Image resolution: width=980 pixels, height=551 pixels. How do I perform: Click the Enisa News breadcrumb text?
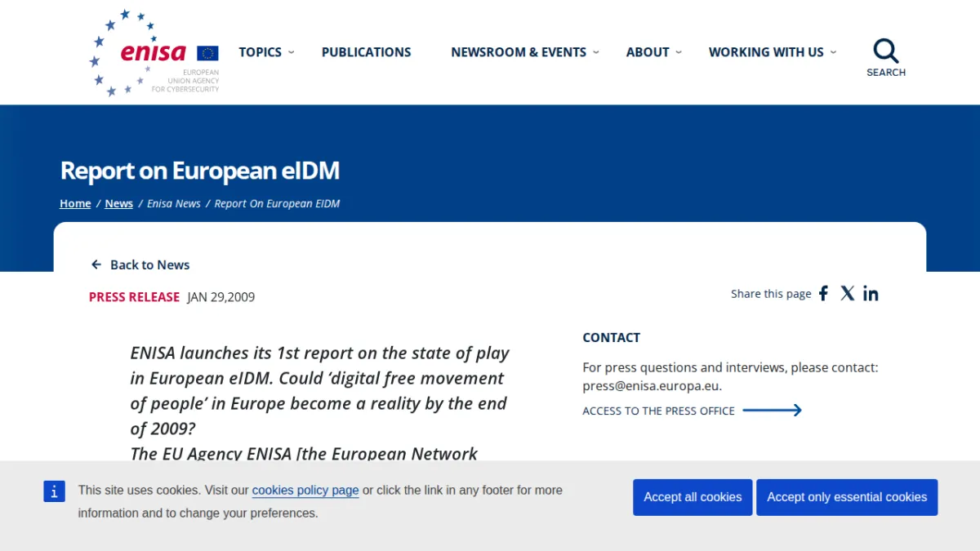coord(174,203)
